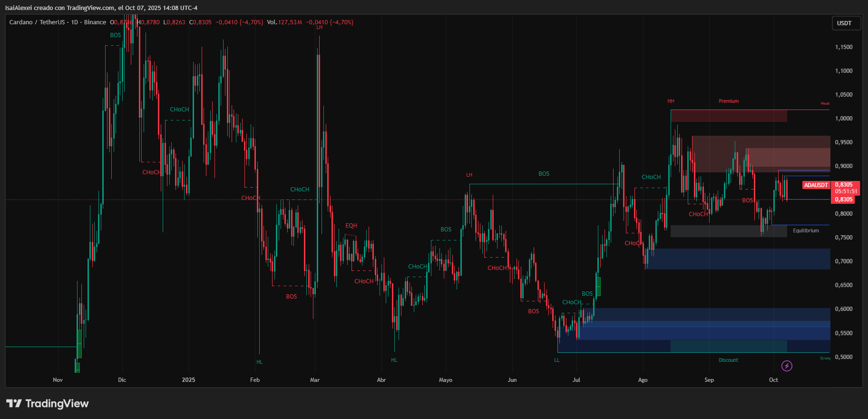The width and height of the screenshot is (868, 419).
Task: Click the "Nov" time axis label
Action: pyautogui.click(x=58, y=380)
